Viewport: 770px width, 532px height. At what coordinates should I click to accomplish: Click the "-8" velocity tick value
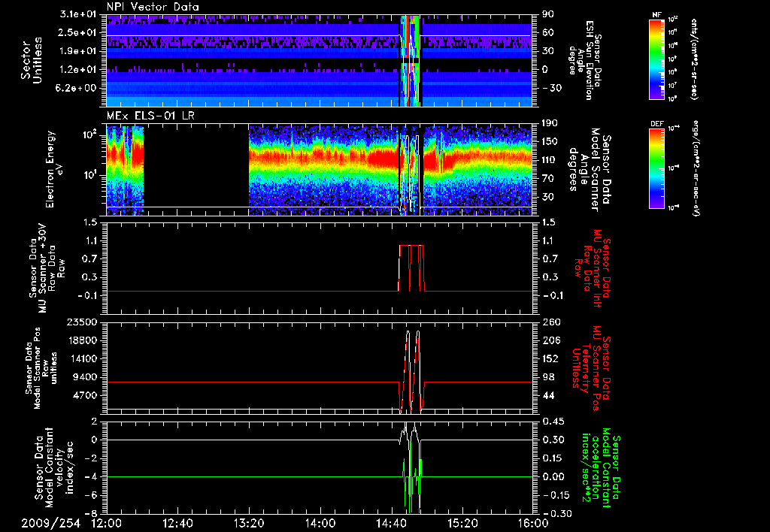pyautogui.click(x=91, y=513)
